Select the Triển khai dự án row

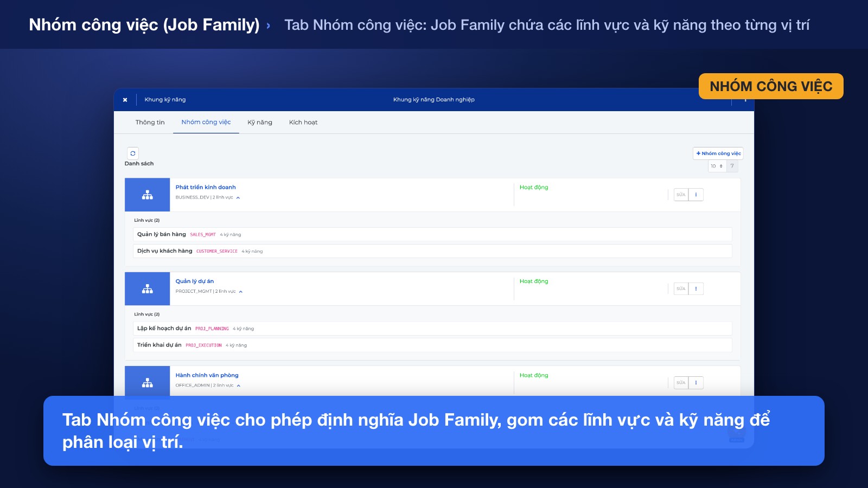[x=432, y=345]
